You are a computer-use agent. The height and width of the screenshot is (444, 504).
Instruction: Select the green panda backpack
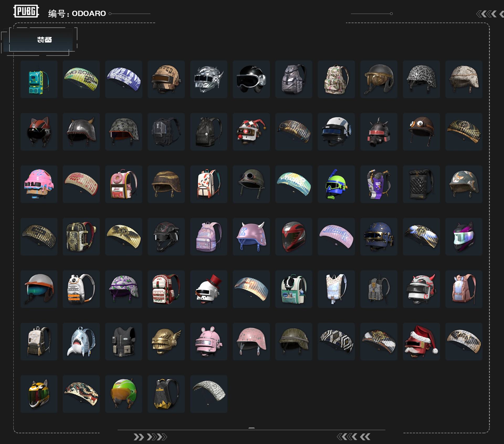tap(294, 289)
